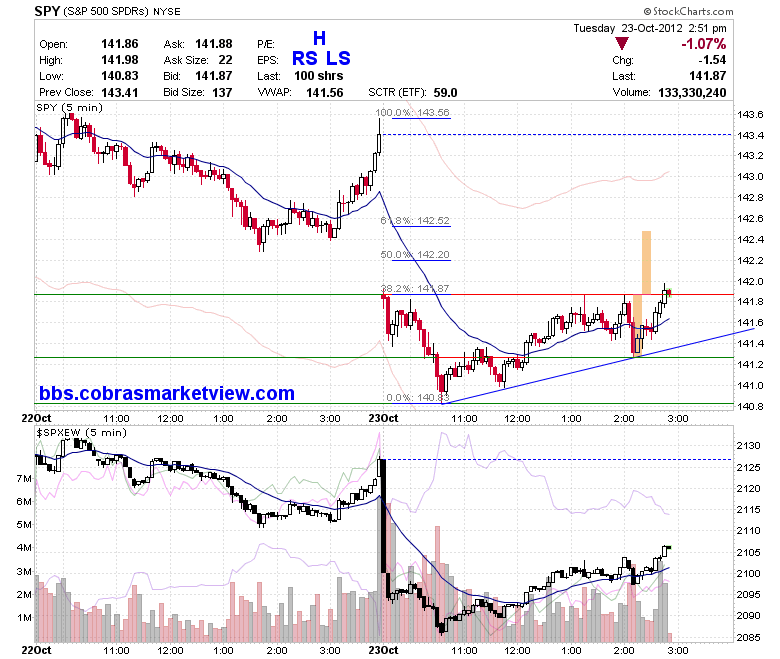Screen dimensions: 780x659
Task: Click the Volume value 133,330,240
Action: tap(692, 93)
